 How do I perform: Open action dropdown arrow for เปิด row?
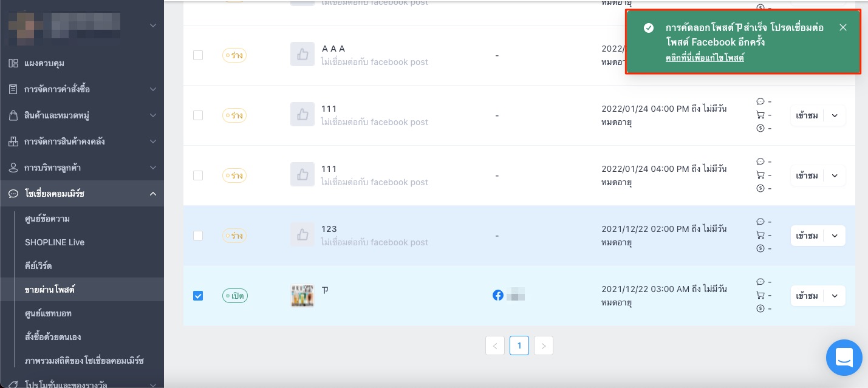[835, 296]
